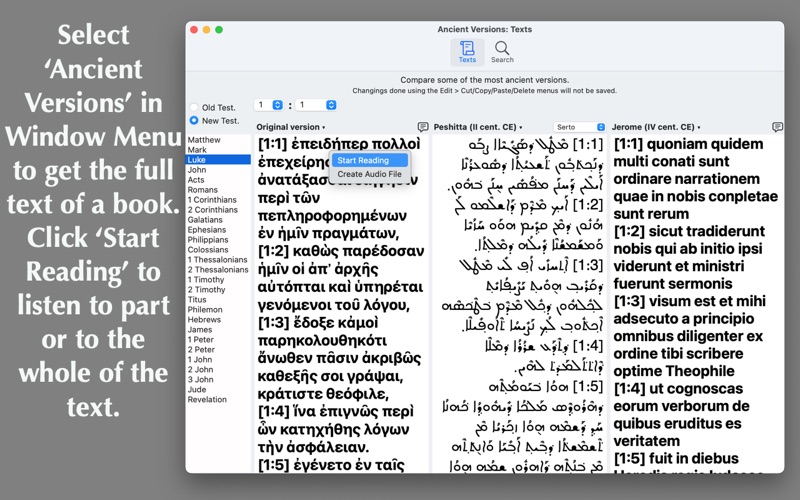Select Mark in the book list
Screen dimensions: 800x500
click(218, 150)
